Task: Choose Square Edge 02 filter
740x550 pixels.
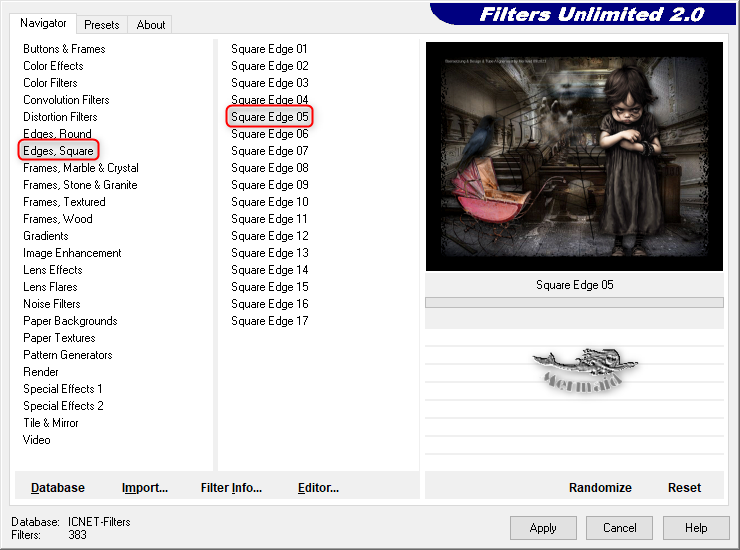Action: coord(270,66)
